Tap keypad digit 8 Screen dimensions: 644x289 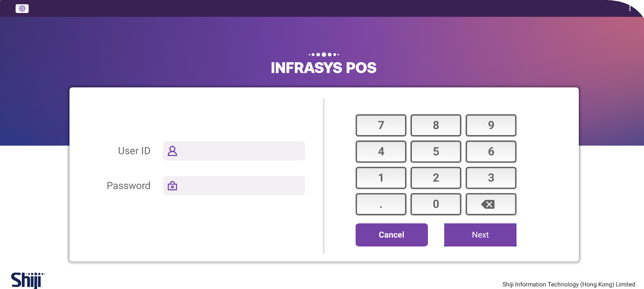click(x=436, y=125)
